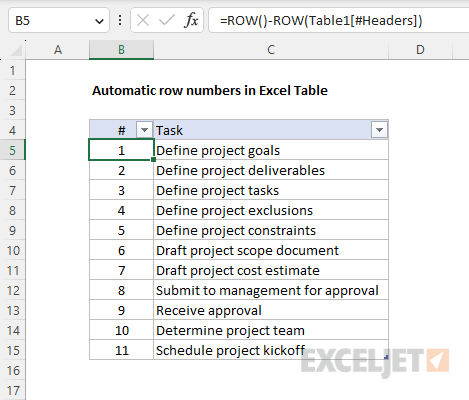Viewport: 469px width, 400px height.
Task: Click row number cell showing 5
Action: tap(121, 230)
